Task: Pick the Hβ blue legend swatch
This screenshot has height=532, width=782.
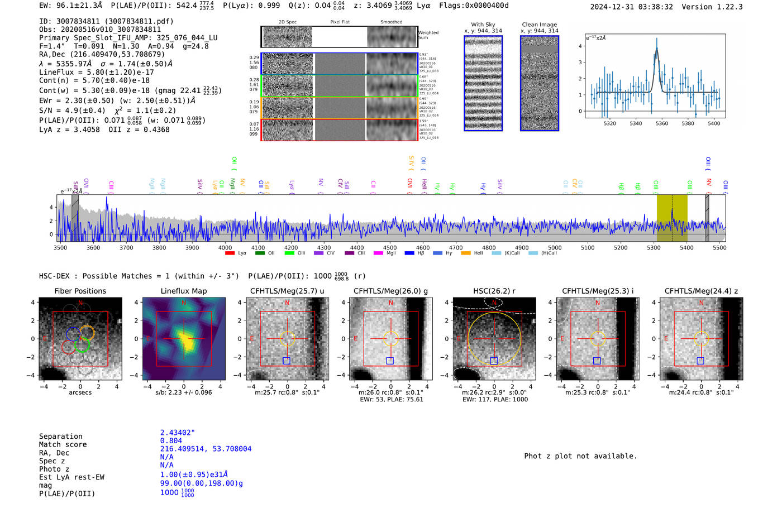Action: click(x=409, y=253)
